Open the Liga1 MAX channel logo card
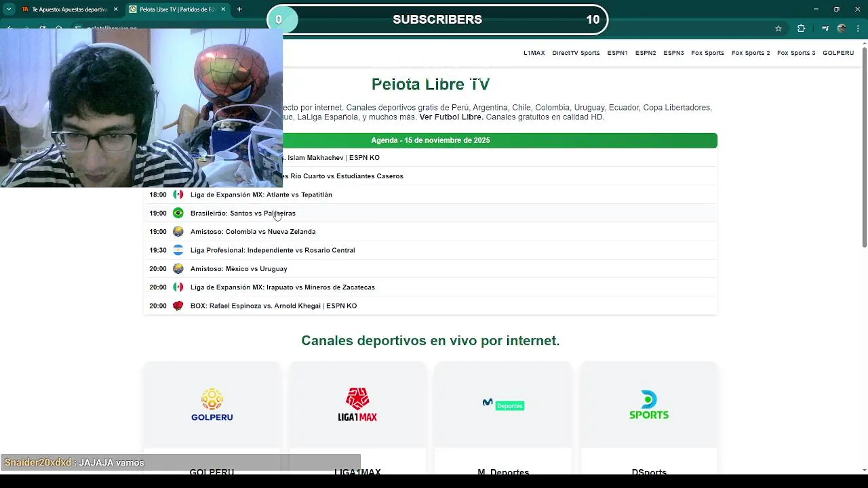This screenshot has width=868, height=488. coord(357,405)
